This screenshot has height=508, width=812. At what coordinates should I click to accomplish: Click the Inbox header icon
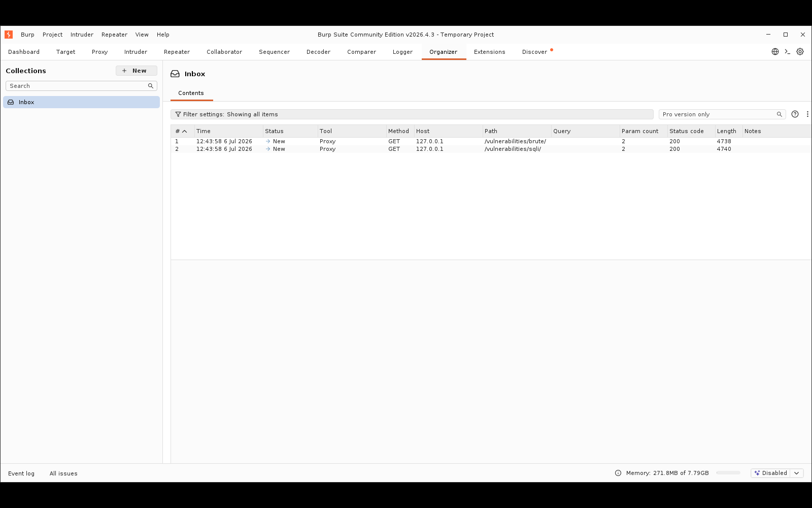coord(175,74)
